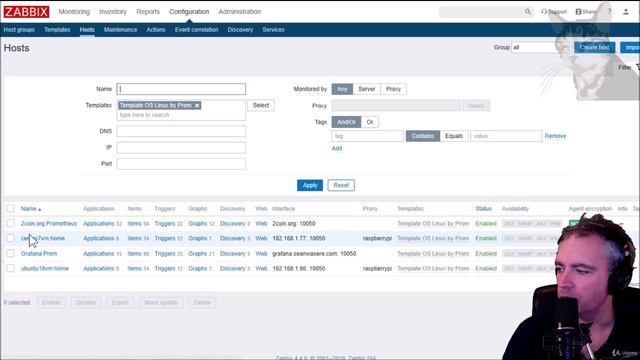This screenshot has width=640, height=360.
Task: Open Applications for 2coin.org Prometheus
Action: 99,224
